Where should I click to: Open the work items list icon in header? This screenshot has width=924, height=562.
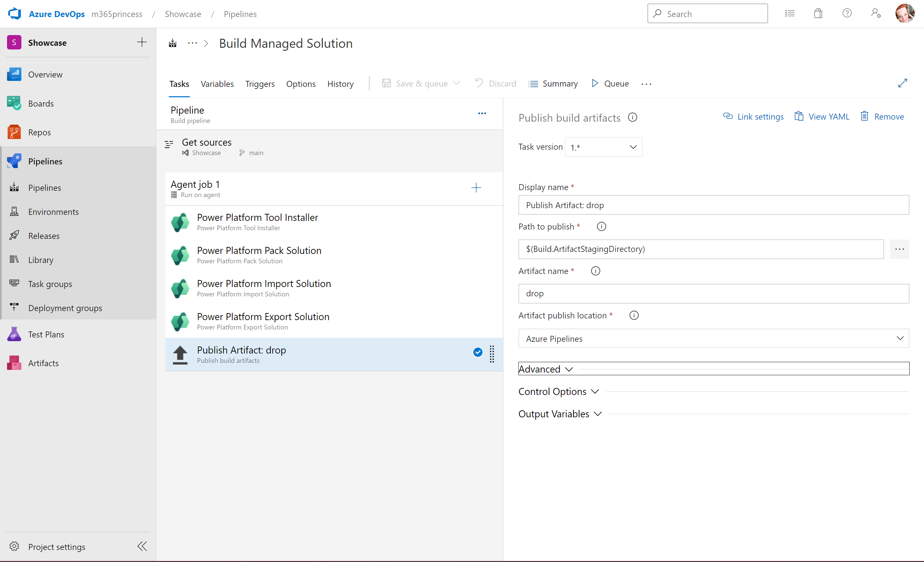coord(789,13)
